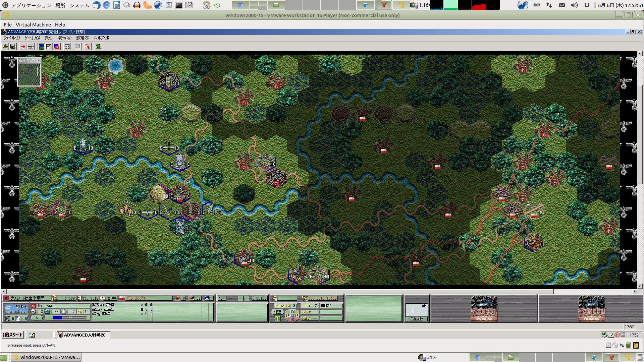Open the アプリケーション menu
Viewport: 644px width, 362px height.
coord(31,5)
